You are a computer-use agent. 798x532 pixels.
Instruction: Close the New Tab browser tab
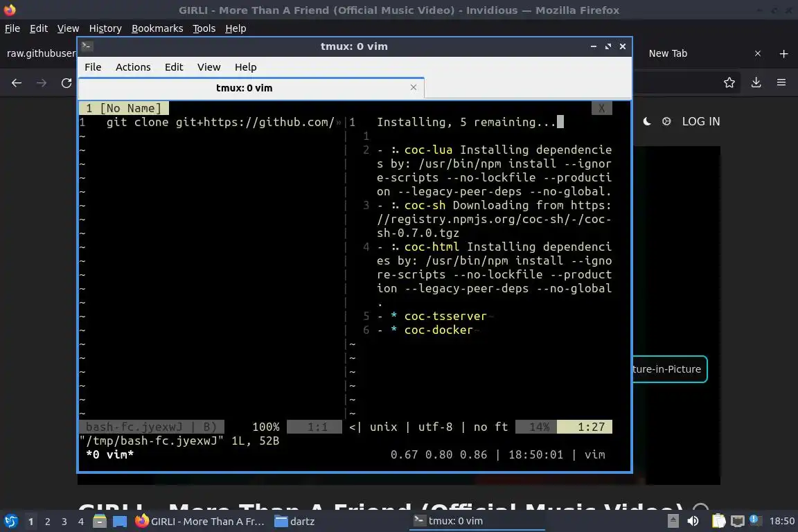pyautogui.click(x=758, y=53)
